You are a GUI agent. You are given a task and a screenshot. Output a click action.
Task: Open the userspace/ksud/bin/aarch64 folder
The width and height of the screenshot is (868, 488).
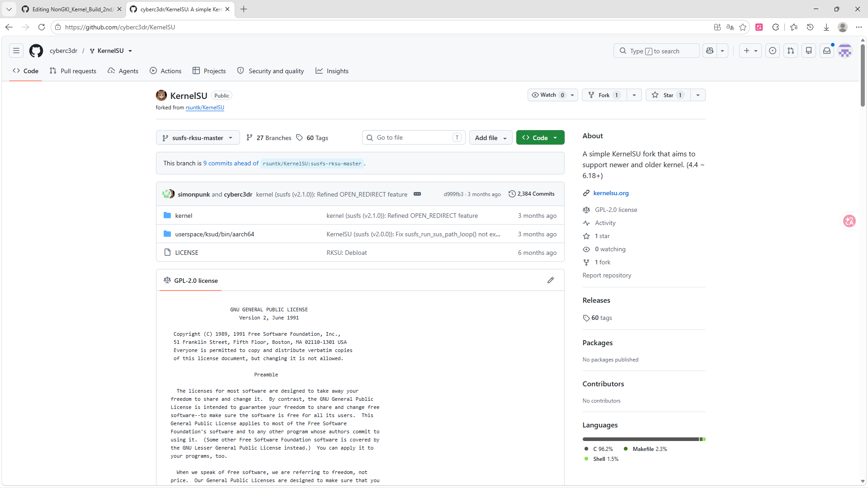215,234
